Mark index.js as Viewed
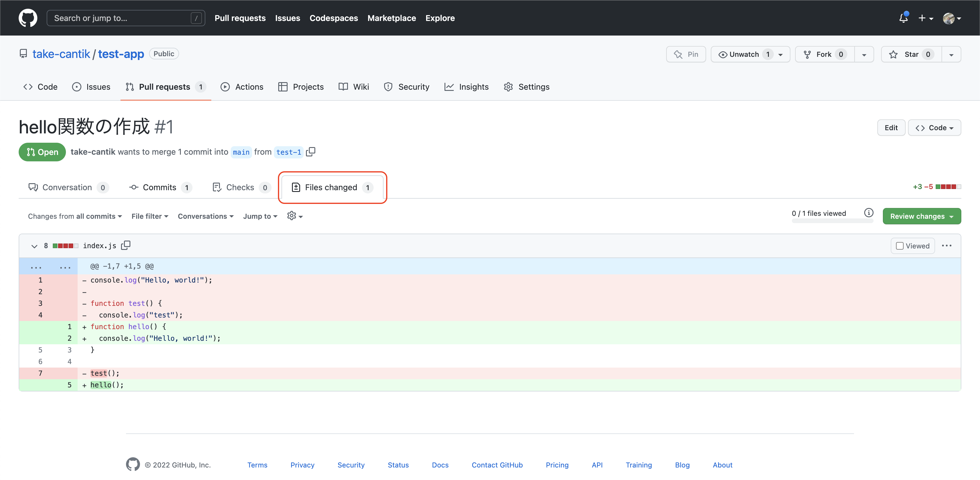 tap(900, 246)
